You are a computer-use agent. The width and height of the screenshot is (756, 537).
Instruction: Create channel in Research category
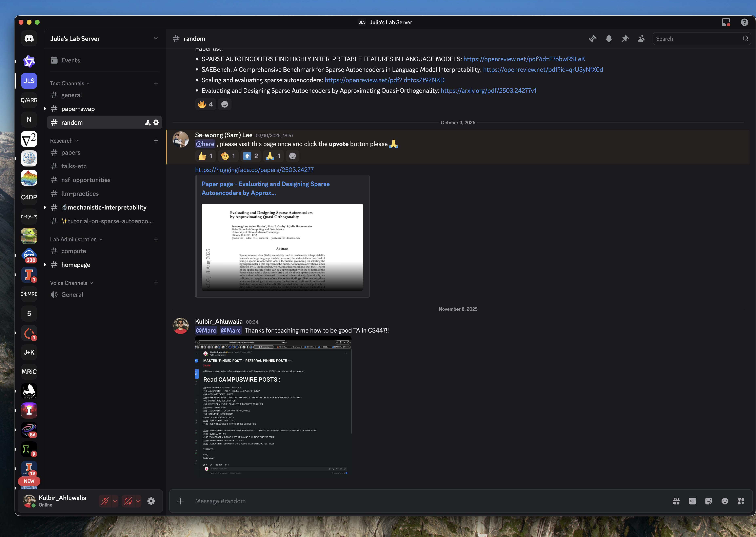(156, 141)
